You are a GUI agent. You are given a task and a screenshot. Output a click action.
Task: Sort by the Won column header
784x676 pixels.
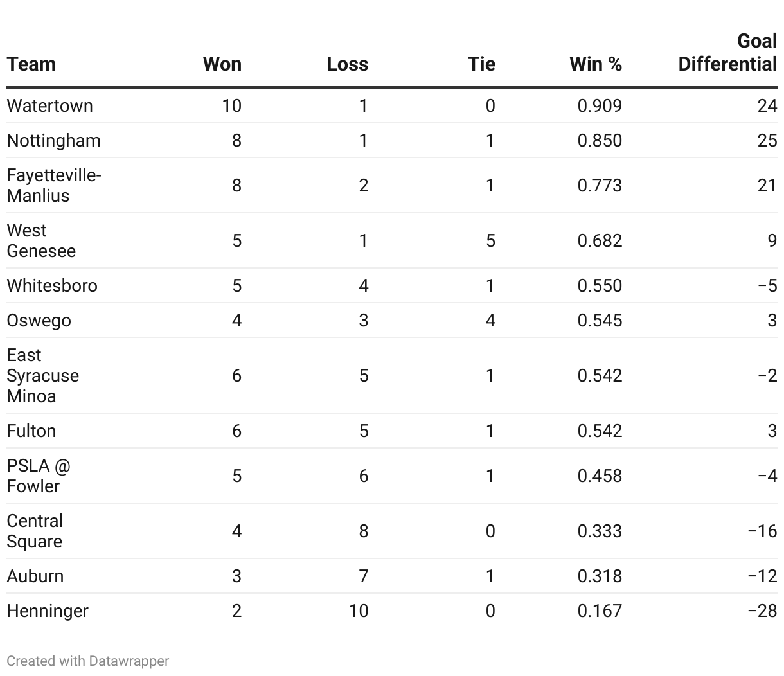pyautogui.click(x=222, y=64)
